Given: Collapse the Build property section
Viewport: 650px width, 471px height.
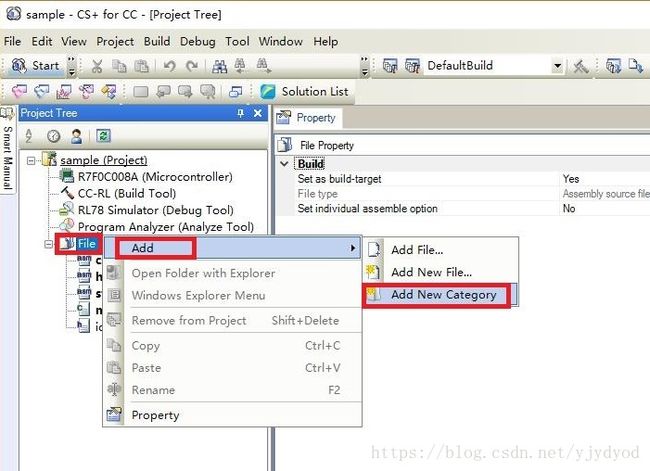Looking at the screenshot, I should pyautogui.click(x=284, y=164).
